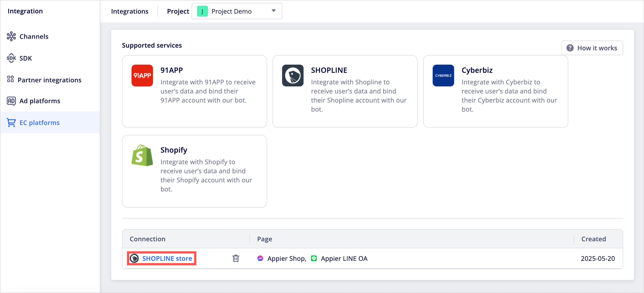
Task: Click the Page column header
Action: coord(264,239)
